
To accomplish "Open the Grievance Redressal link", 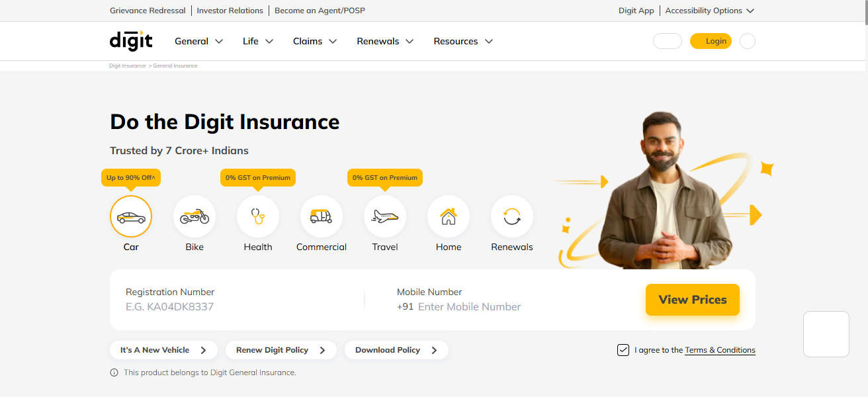I will 149,11.
